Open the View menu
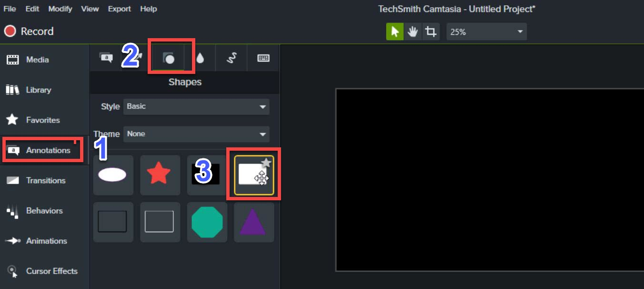The height and width of the screenshot is (289, 644). pos(90,9)
